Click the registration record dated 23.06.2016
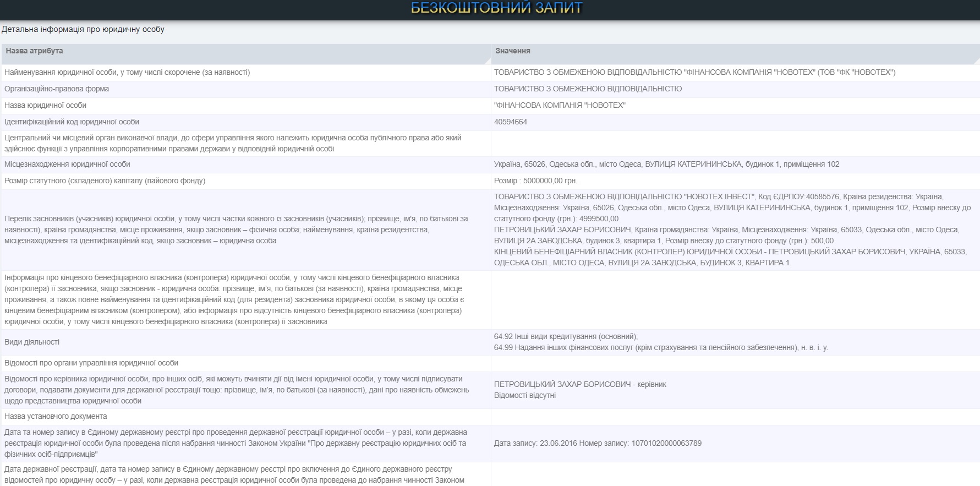Viewport: 980px width, 486px height. tap(598, 443)
